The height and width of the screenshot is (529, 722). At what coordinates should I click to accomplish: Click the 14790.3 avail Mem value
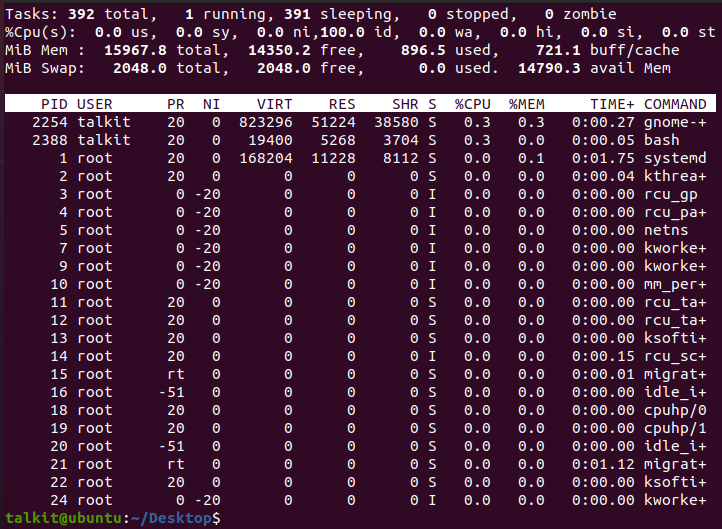pyautogui.click(x=549, y=68)
